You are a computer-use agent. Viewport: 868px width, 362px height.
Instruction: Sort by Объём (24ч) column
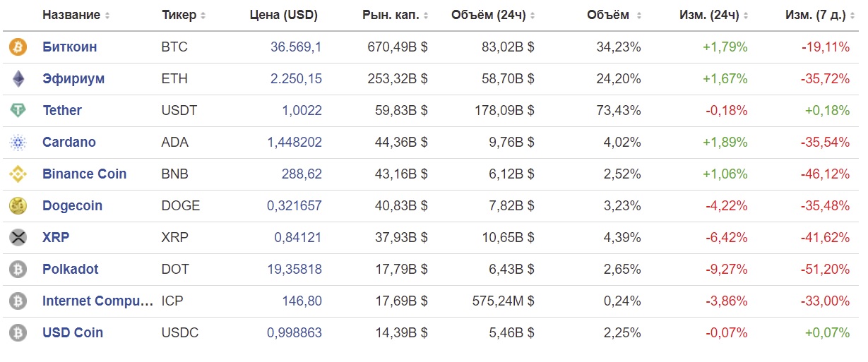point(493,15)
